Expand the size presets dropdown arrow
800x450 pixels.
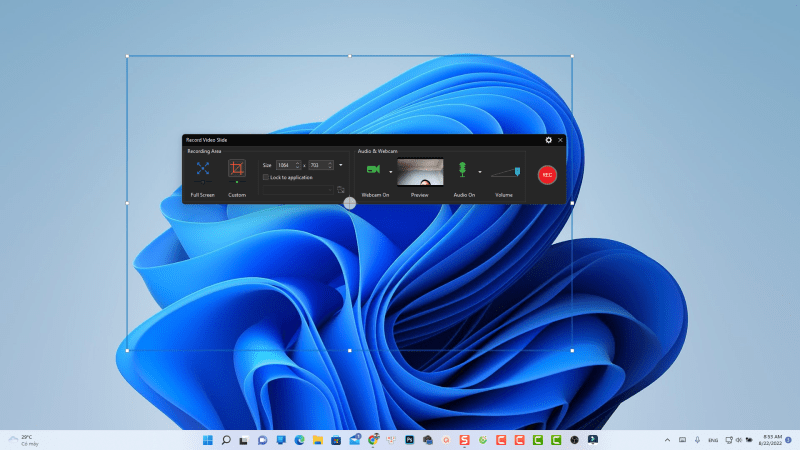[x=341, y=165]
